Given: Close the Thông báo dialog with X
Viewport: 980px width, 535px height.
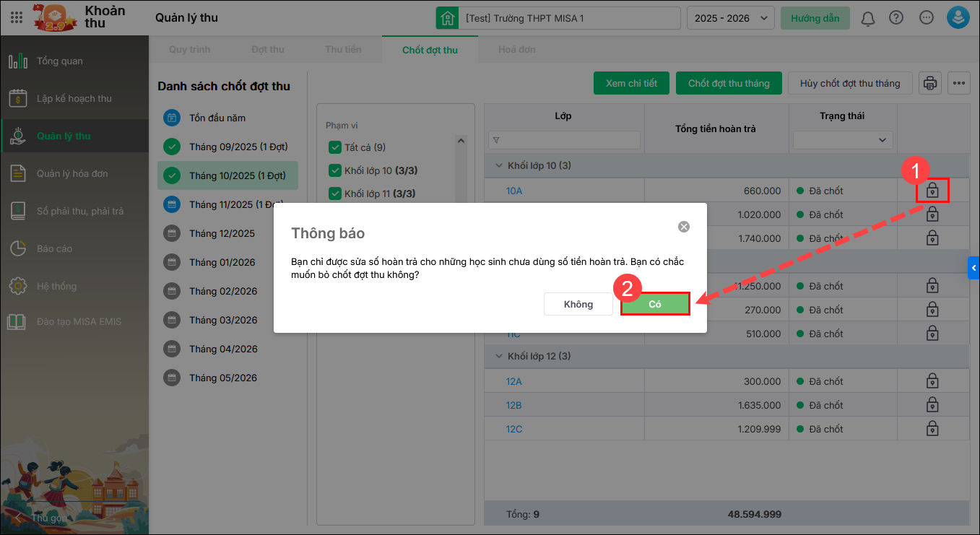Looking at the screenshot, I should pyautogui.click(x=684, y=227).
